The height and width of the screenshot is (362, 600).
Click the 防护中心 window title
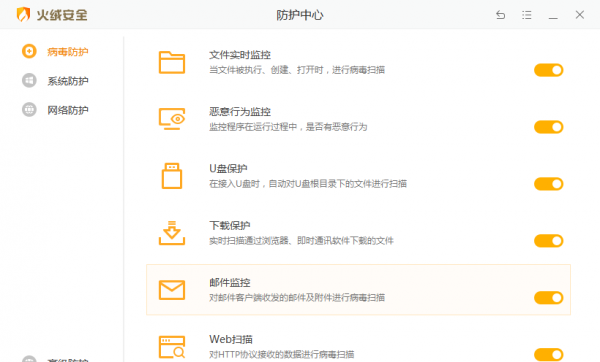click(x=300, y=15)
